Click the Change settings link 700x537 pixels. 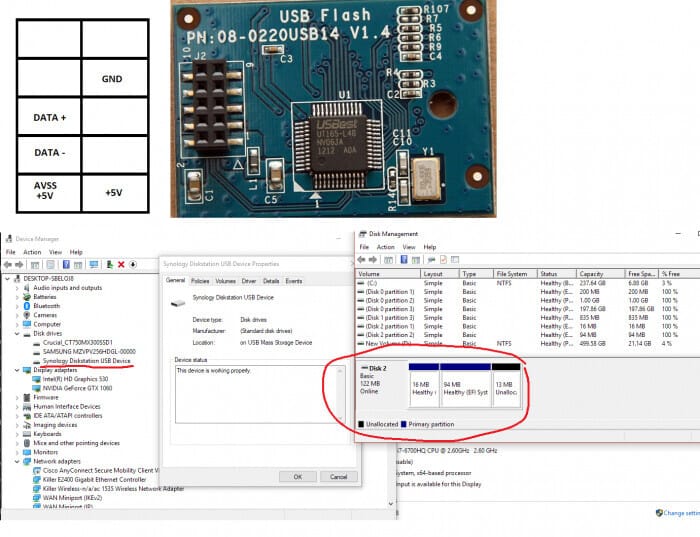point(678,513)
